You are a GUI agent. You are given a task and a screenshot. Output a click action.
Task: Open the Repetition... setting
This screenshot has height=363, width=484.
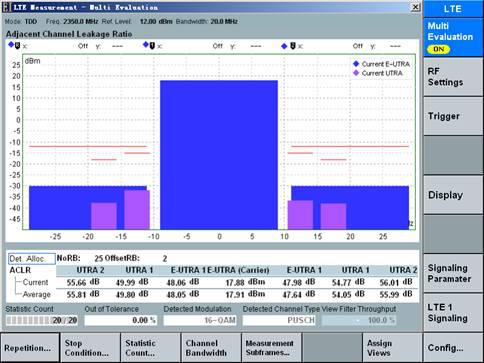pyautogui.click(x=30, y=348)
